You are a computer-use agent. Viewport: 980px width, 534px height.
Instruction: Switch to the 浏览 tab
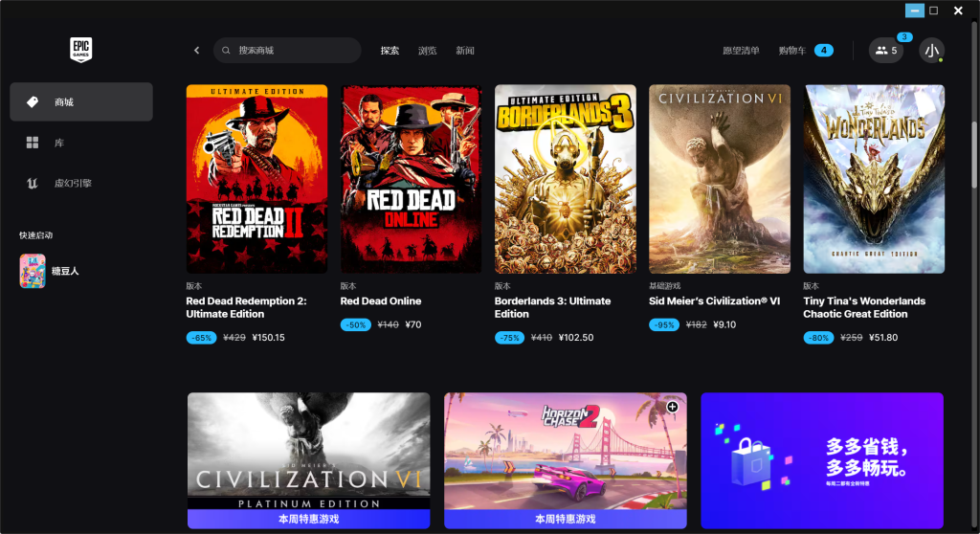pyautogui.click(x=428, y=50)
